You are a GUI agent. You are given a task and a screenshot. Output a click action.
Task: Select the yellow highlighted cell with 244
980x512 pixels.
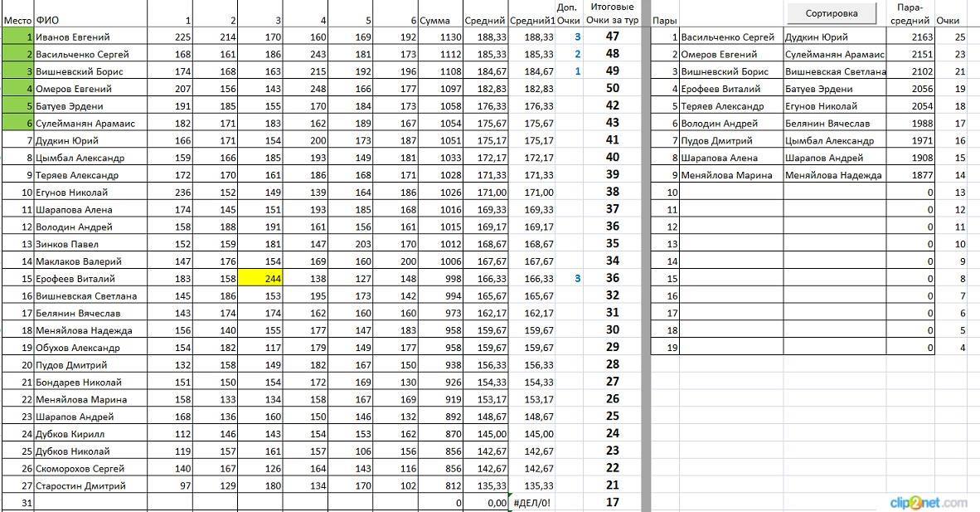[260, 279]
